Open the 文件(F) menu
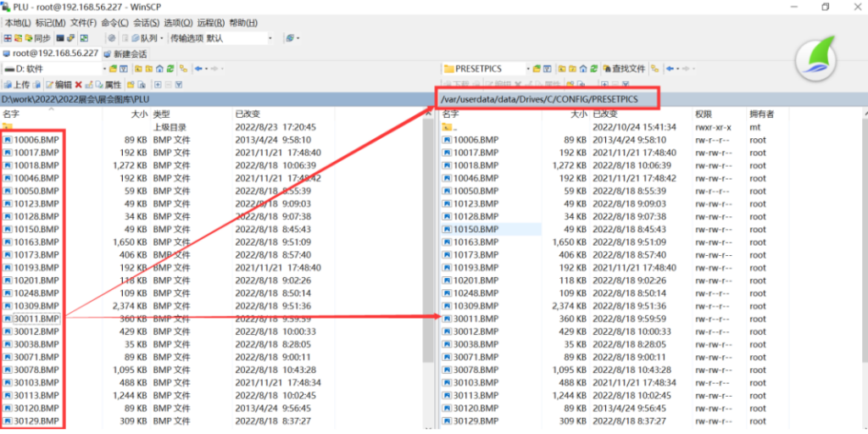 click(x=84, y=23)
